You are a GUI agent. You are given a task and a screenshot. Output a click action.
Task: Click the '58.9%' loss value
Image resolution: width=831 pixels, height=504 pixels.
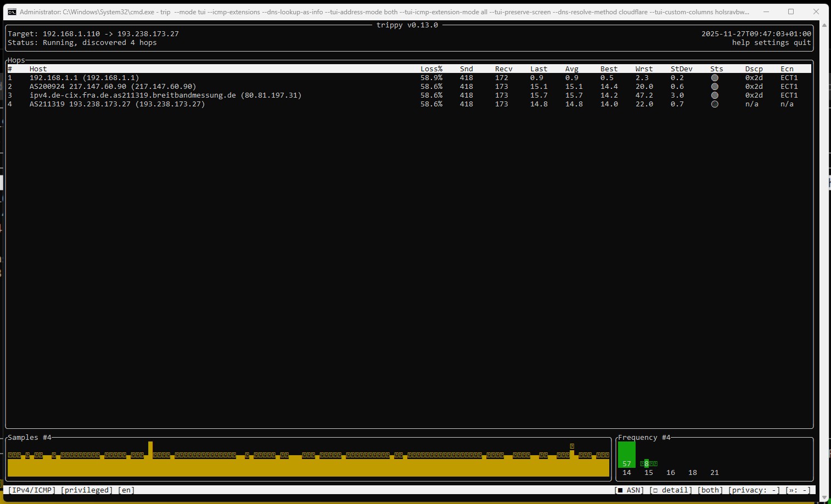click(x=431, y=78)
